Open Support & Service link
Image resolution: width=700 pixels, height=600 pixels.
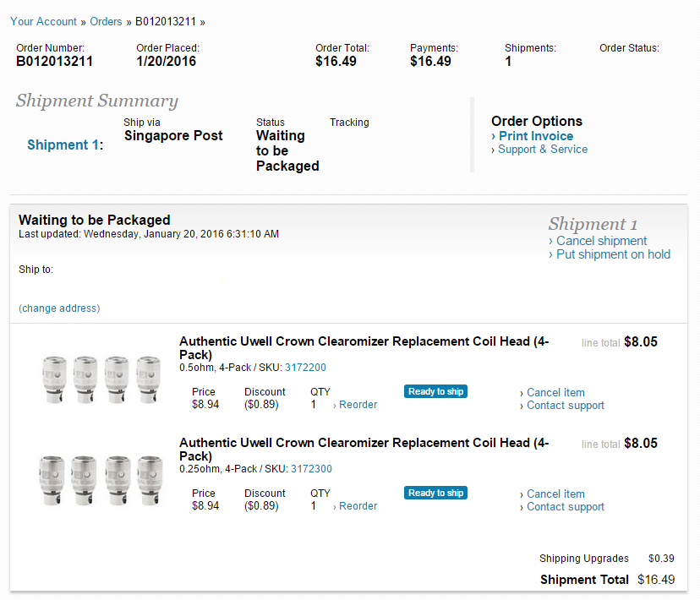click(x=542, y=150)
